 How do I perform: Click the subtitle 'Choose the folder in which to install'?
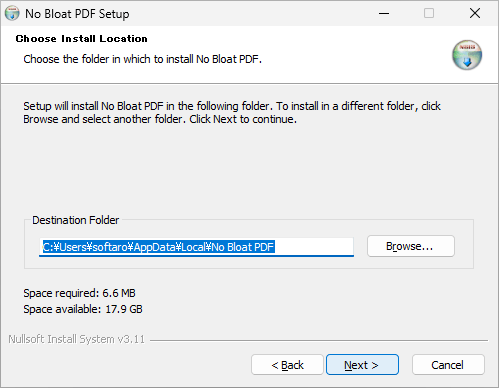(142, 59)
